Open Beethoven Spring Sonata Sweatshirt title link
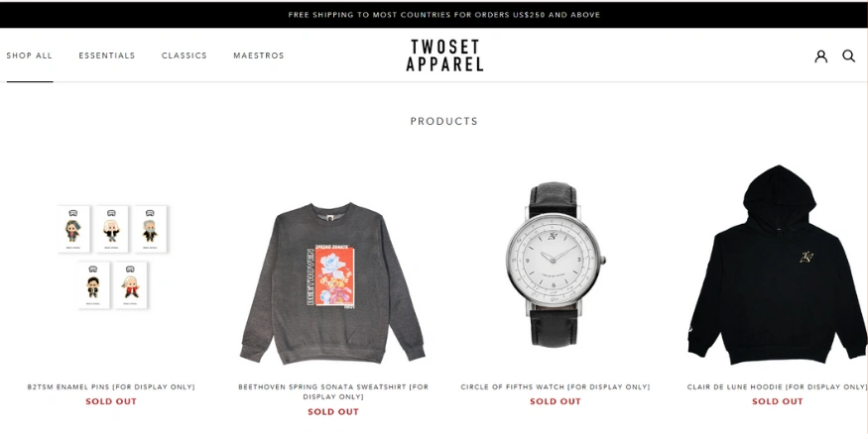This screenshot has width=868, height=434. click(x=333, y=392)
